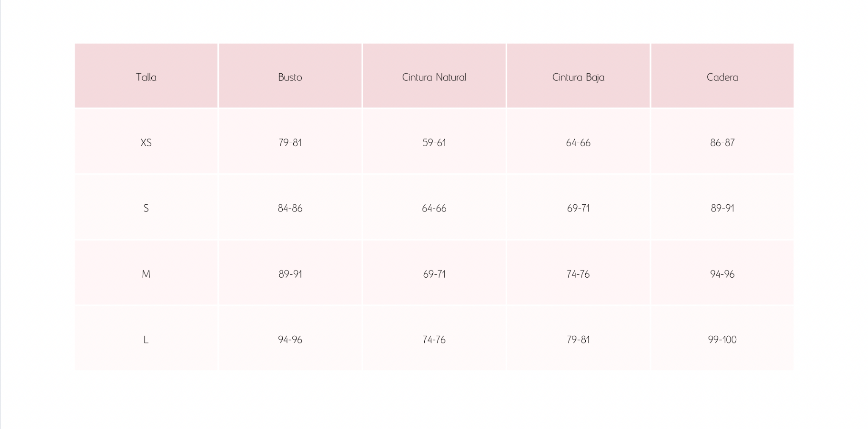Click the Talla column header
This screenshot has height=429, width=868.
tap(146, 77)
